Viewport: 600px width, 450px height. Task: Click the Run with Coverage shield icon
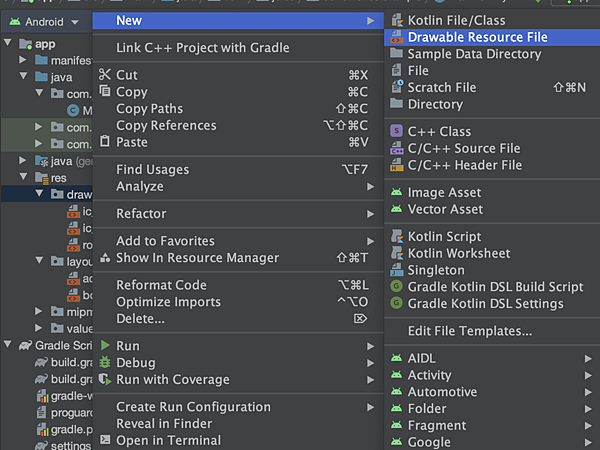pos(105,379)
